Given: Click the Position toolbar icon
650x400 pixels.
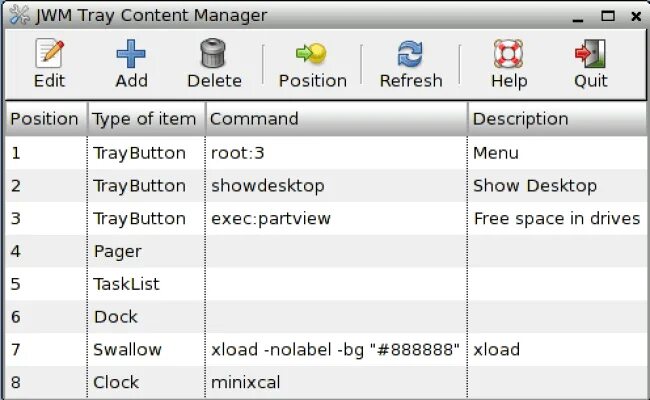Looking at the screenshot, I should [x=312, y=53].
